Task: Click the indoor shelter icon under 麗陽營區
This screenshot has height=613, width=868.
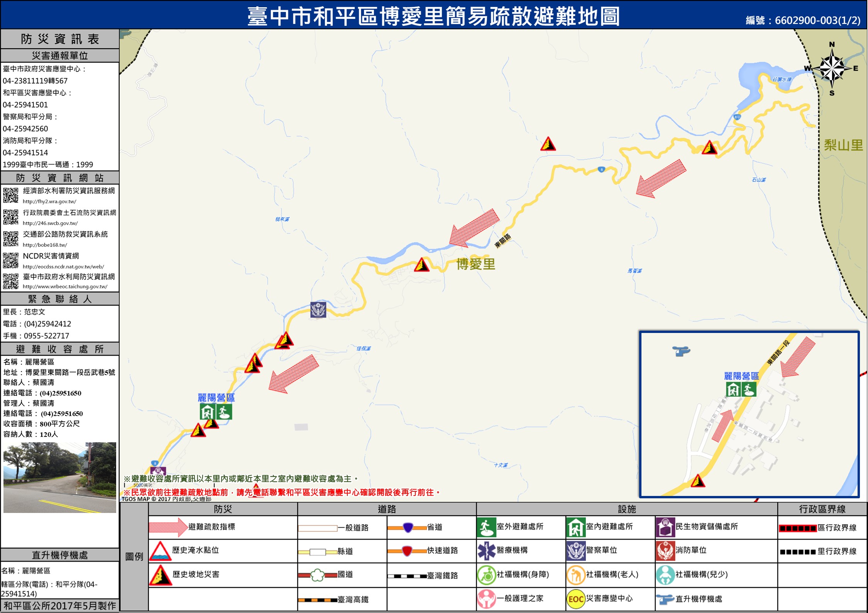Action: click(x=208, y=412)
